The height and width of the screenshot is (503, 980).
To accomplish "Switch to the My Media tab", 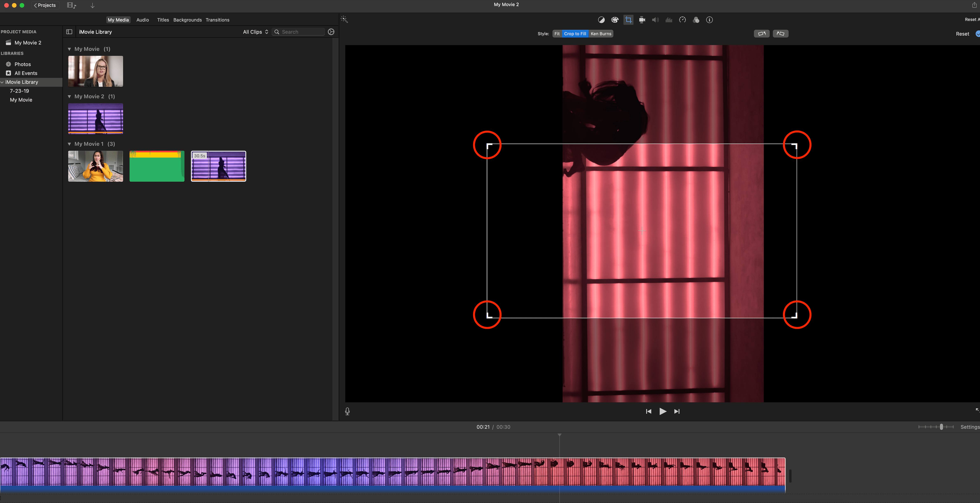I will [x=118, y=20].
